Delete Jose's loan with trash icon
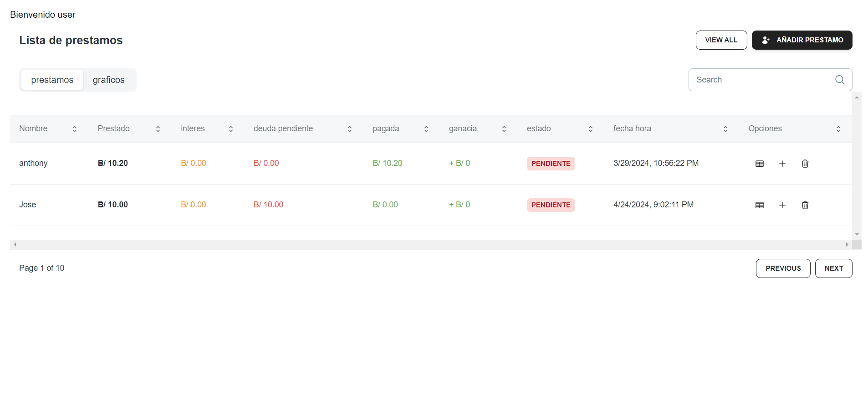Viewport: 868px width, 417px height. coord(805,205)
